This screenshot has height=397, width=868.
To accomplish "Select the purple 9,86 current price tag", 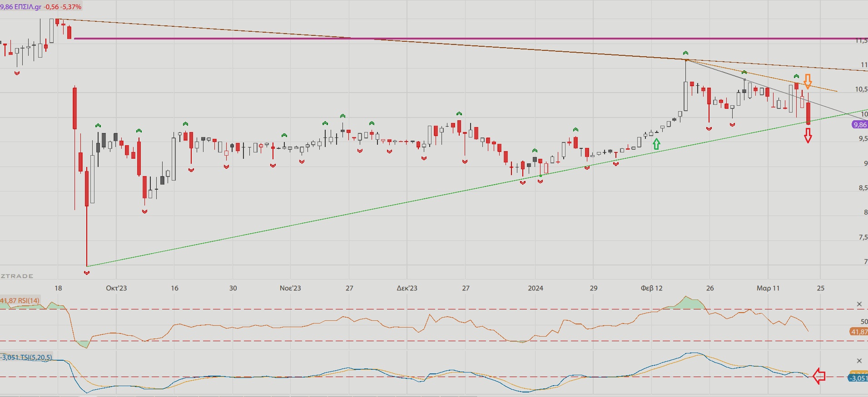I will (860, 125).
